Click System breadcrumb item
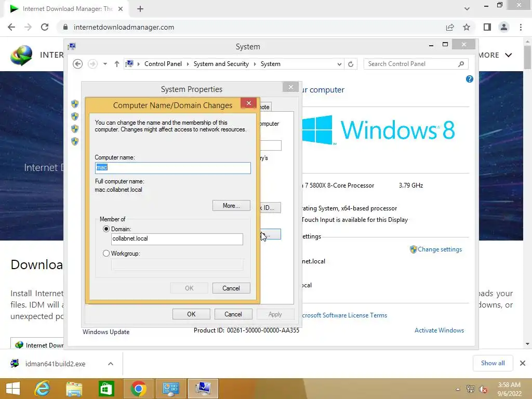 [270, 64]
